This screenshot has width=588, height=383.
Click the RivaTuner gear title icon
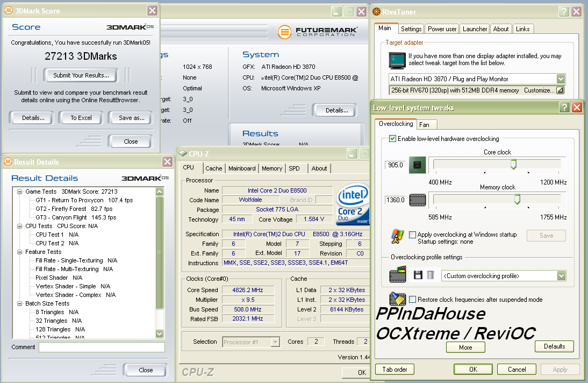(x=376, y=12)
